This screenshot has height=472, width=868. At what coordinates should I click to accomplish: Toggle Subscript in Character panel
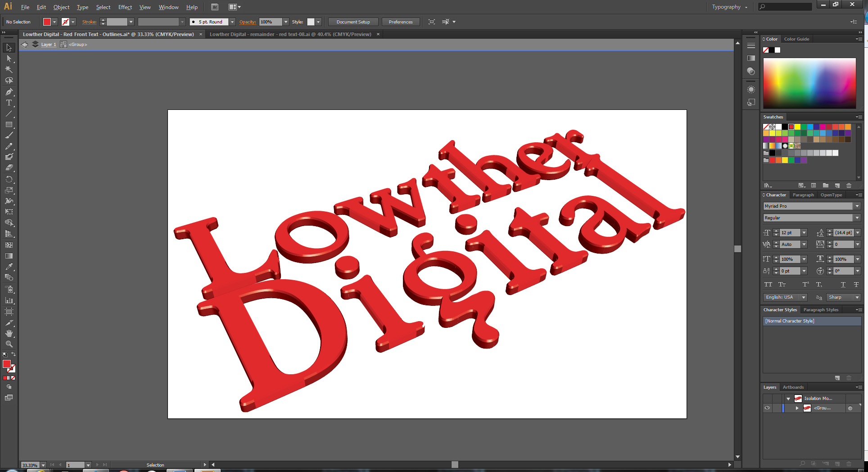tap(819, 285)
